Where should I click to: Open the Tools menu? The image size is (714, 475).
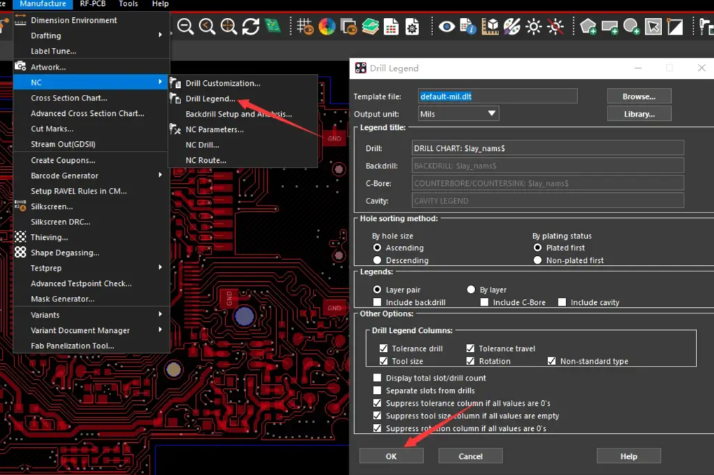tap(128, 4)
